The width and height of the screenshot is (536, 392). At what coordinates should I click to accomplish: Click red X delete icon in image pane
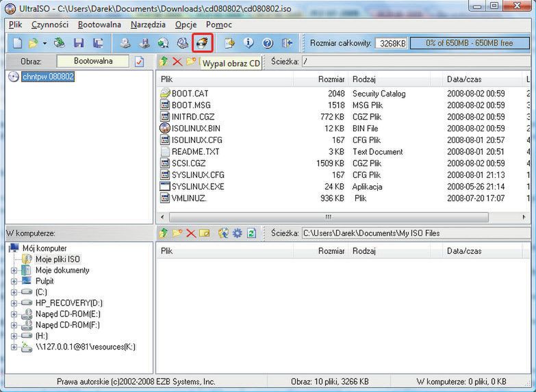(177, 62)
